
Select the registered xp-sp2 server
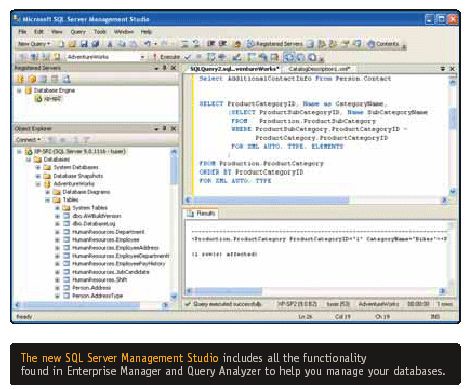53,98
